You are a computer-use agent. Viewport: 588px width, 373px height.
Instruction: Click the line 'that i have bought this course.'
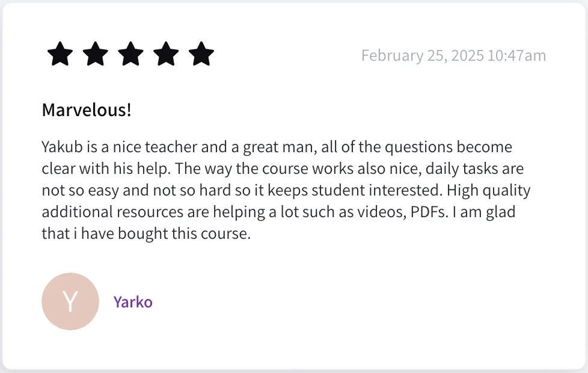(x=146, y=234)
